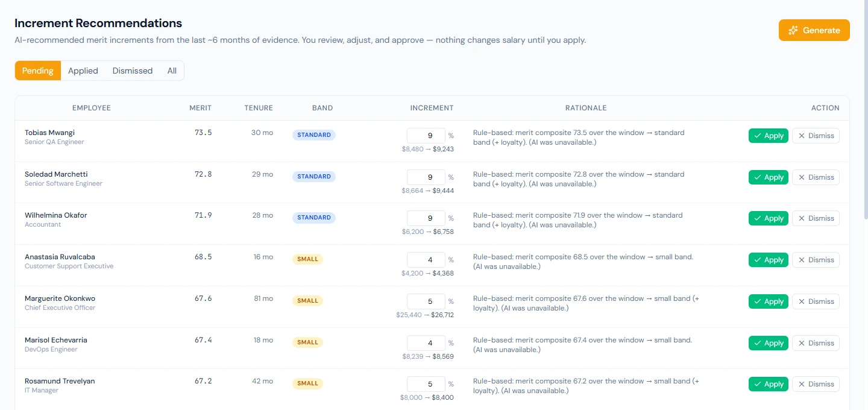Click Tobias Mwangi's Standard band badge
The height and width of the screenshot is (410, 868).
tap(314, 135)
